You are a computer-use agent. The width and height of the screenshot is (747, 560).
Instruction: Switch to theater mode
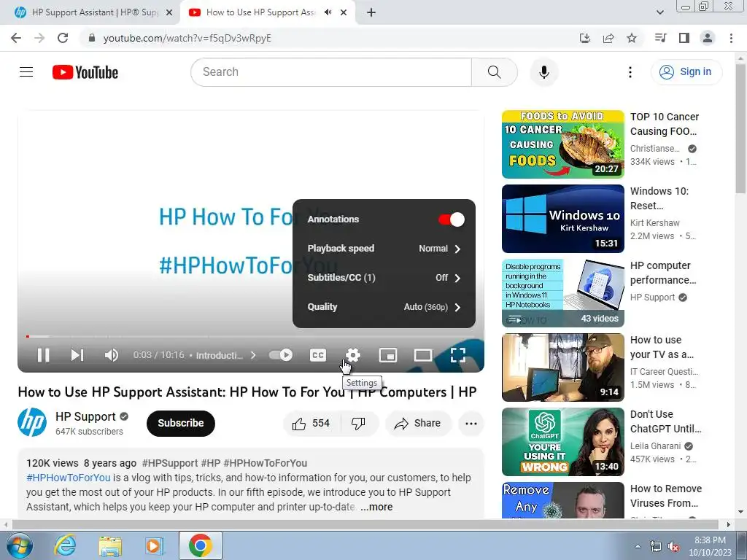(x=422, y=355)
